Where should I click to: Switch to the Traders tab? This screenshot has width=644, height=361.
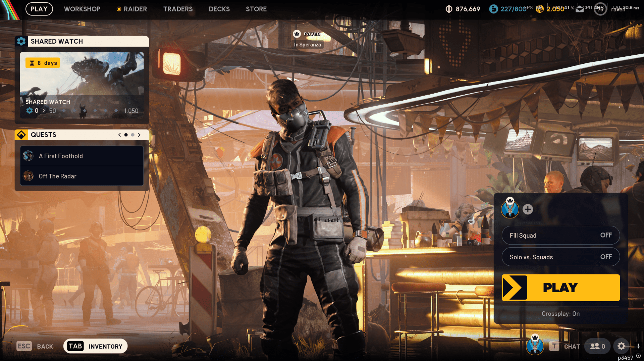point(178,9)
